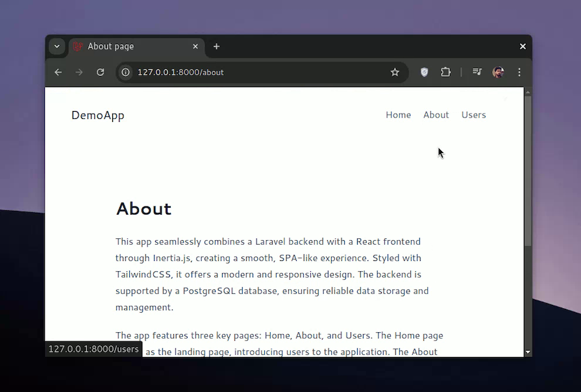Click the About heading on the page
Screen dimensions: 581x392
point(143,208)
